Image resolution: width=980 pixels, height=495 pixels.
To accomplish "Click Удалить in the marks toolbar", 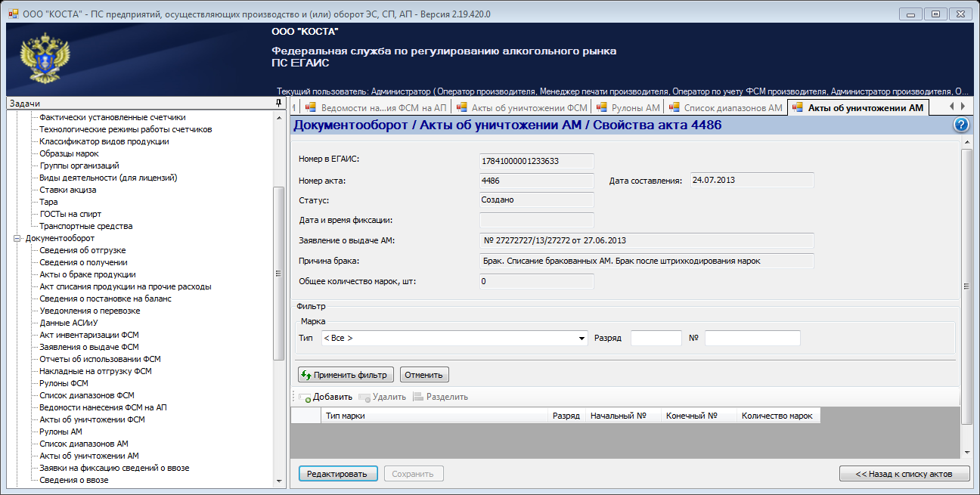I will click(383, 397).
